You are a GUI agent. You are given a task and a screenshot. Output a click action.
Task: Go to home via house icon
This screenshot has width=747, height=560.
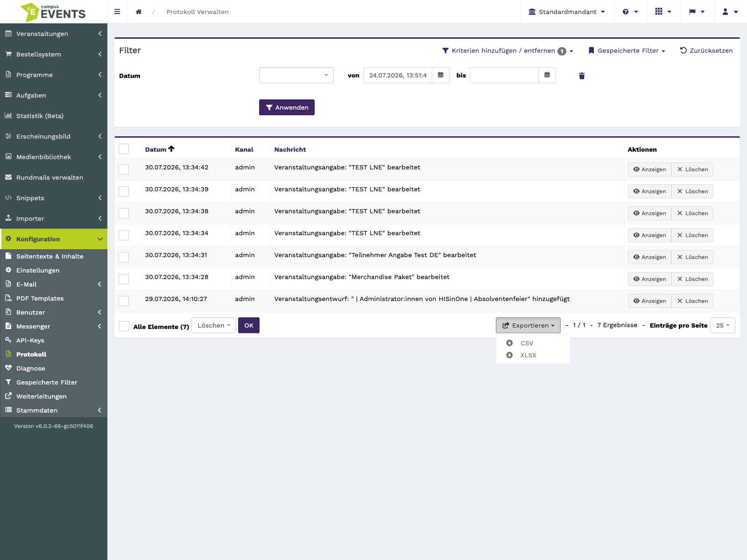pyautogui.click(x=139, y=12)
